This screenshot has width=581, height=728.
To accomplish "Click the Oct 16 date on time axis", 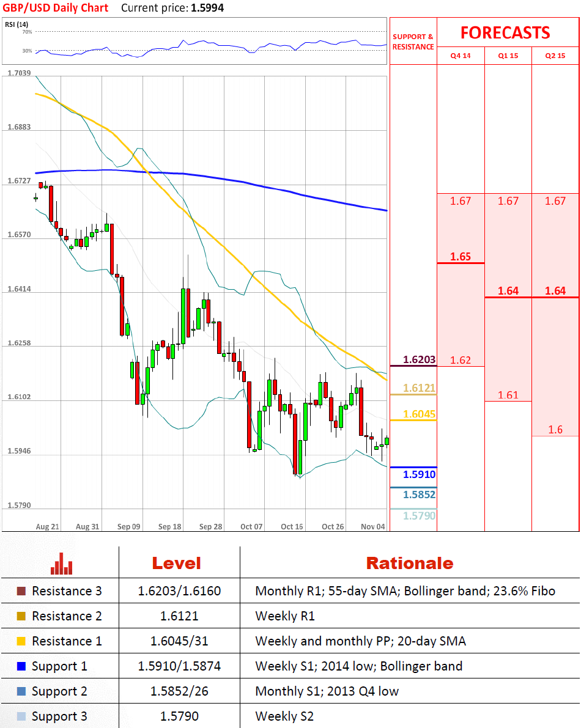I will coord(292,526).
